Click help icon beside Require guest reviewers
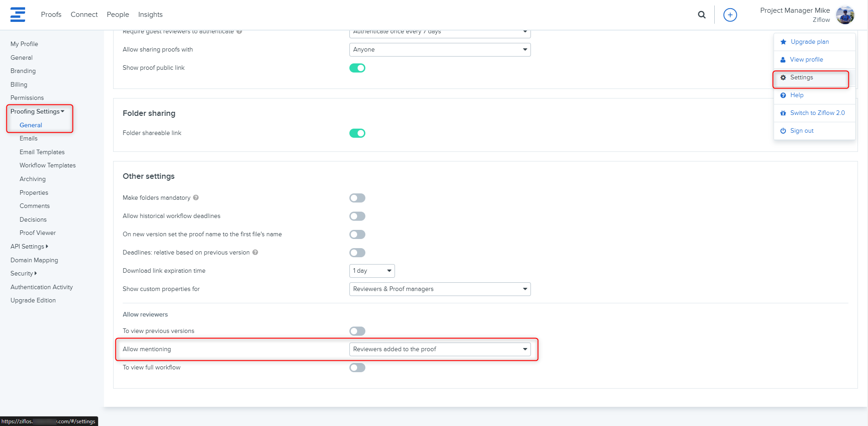This screenshot has height=426, width=868. 239,31
